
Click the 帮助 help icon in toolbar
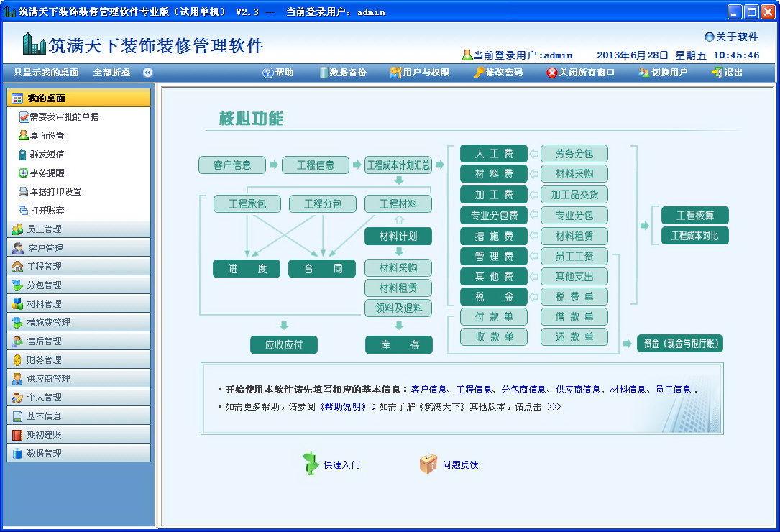click(x=268, y=73)
